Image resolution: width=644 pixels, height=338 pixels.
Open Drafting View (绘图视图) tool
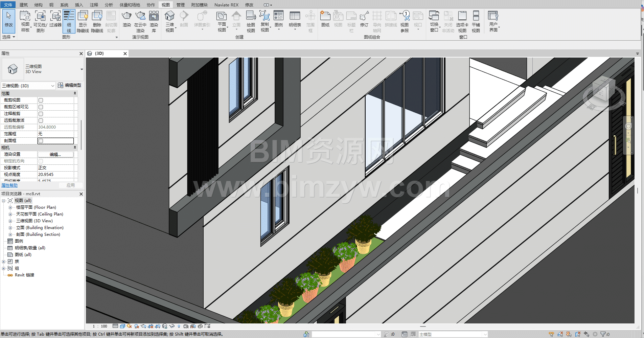[251, 21]
